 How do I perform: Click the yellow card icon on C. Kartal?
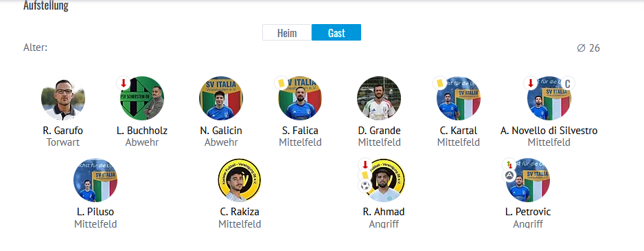(x=439, y=83)
